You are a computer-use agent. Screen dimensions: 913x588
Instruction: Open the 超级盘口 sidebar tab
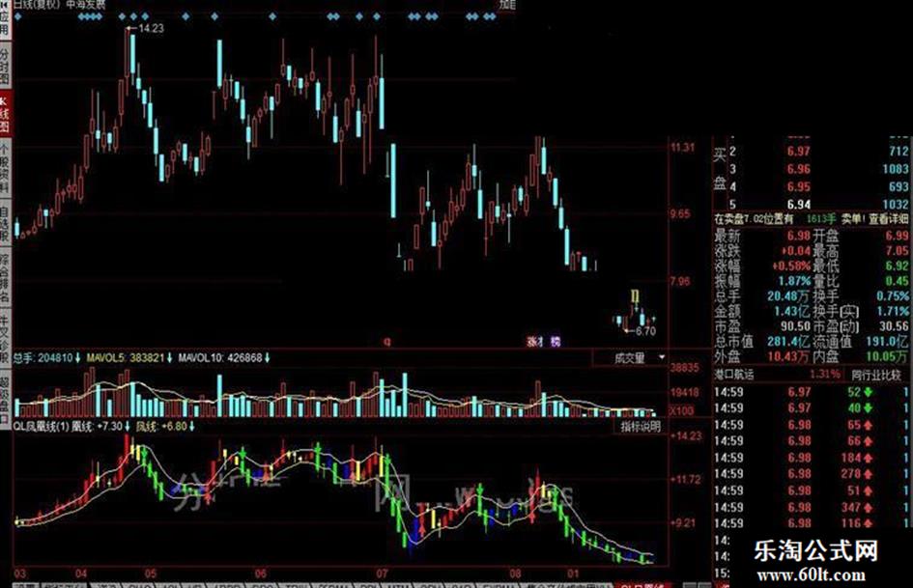point(5,400)
